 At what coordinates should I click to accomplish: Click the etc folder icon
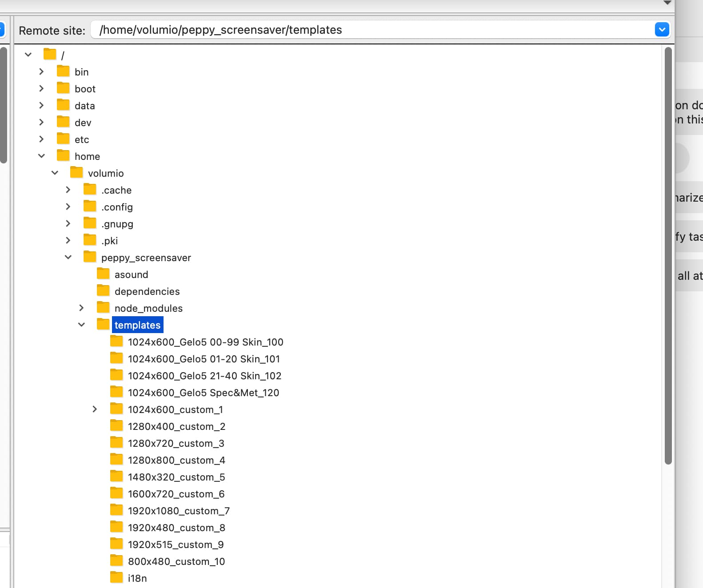[63, 139]
